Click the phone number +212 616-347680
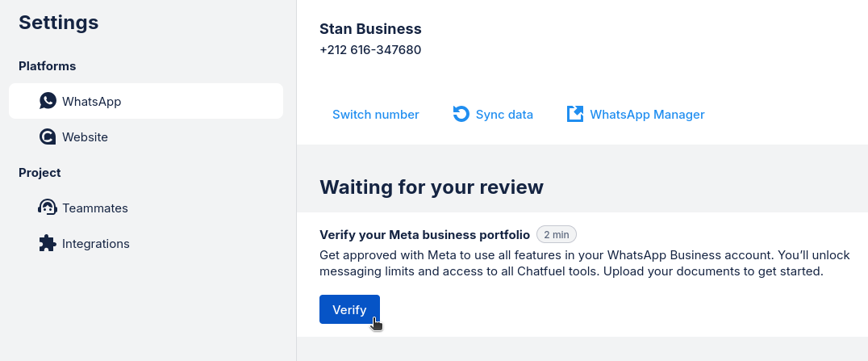868x361 pixels. click(370, 50)
